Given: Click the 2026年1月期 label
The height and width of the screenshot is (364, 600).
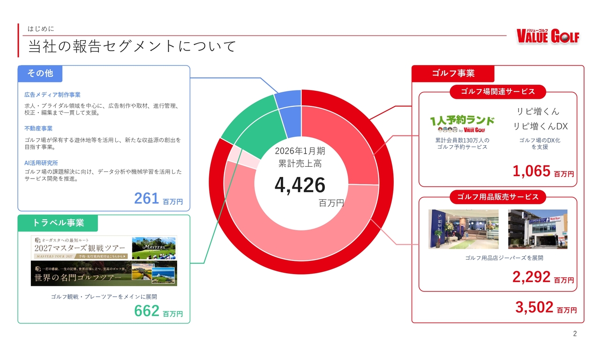Looking at the screenshot, I should [300, 151].
